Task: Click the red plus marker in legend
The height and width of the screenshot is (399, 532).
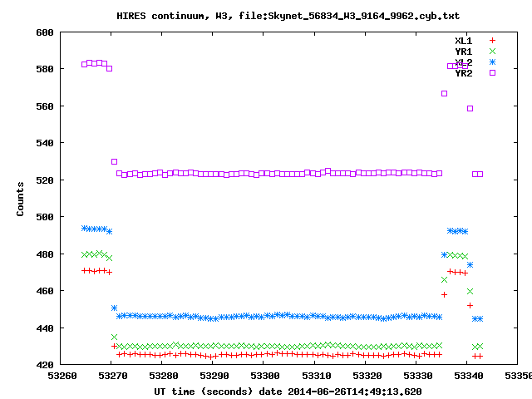Action: click(x=492, y=41)
